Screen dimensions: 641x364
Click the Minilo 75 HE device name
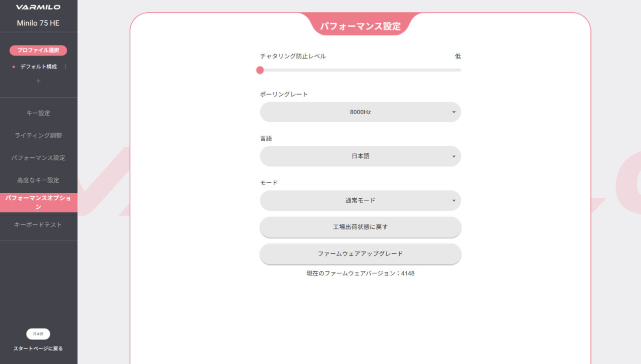(38, 23)
